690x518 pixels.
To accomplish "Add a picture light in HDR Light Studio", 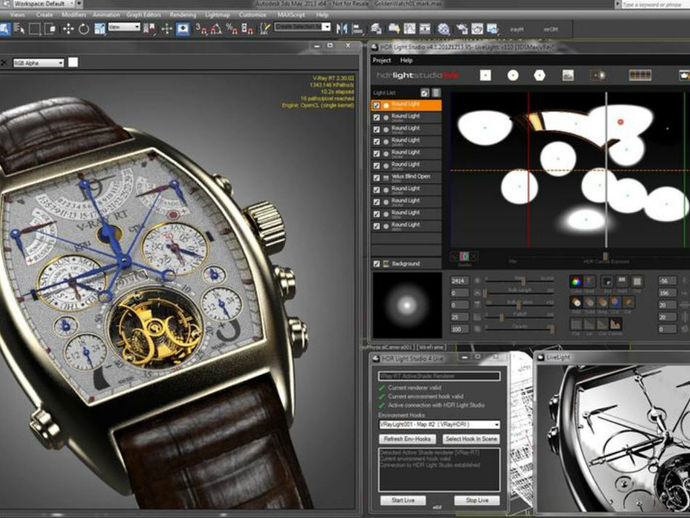I will 568,75.
